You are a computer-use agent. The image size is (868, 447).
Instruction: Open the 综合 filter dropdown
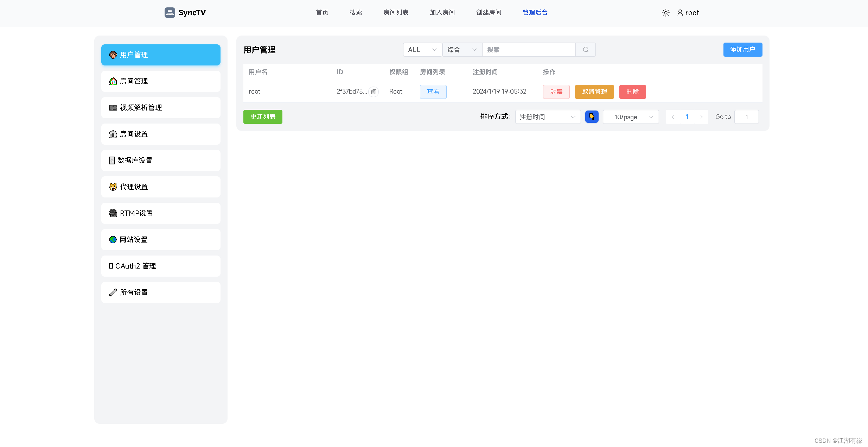(x=462, y=50)
